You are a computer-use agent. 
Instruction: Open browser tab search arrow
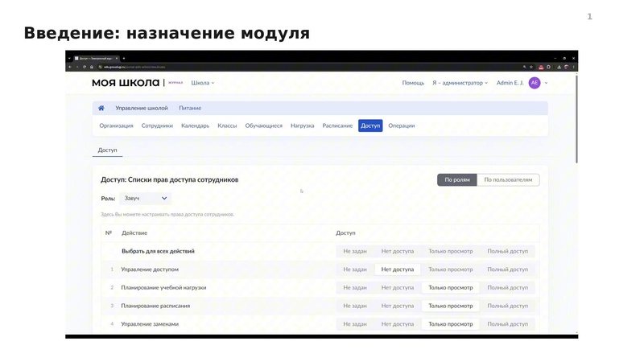tap(69, 58)
